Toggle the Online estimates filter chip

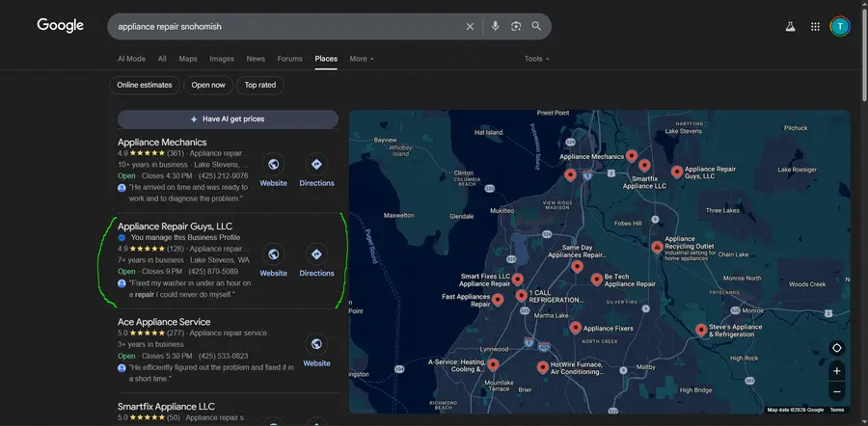tap(145, 85)
